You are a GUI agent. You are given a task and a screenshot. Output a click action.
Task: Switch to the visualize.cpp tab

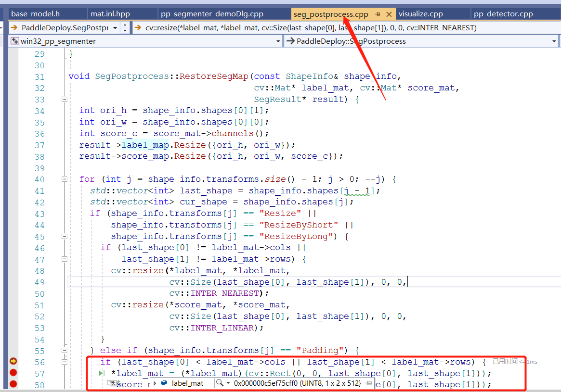tap(420, 13)
